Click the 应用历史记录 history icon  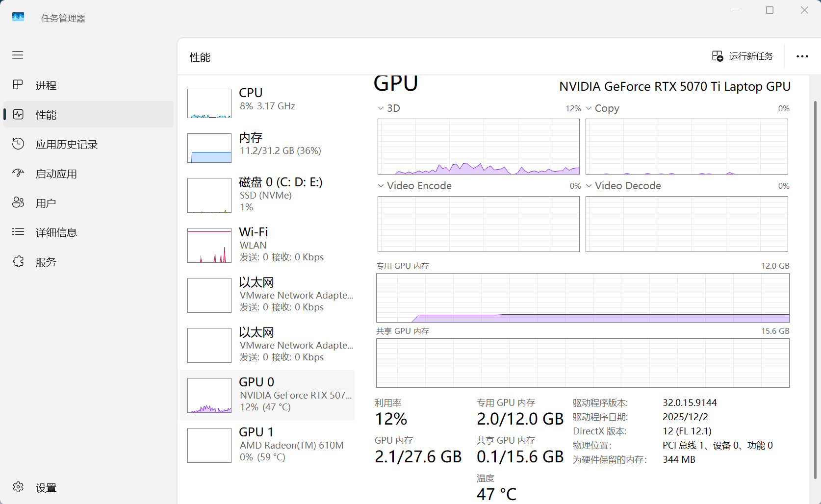(18, 144)
